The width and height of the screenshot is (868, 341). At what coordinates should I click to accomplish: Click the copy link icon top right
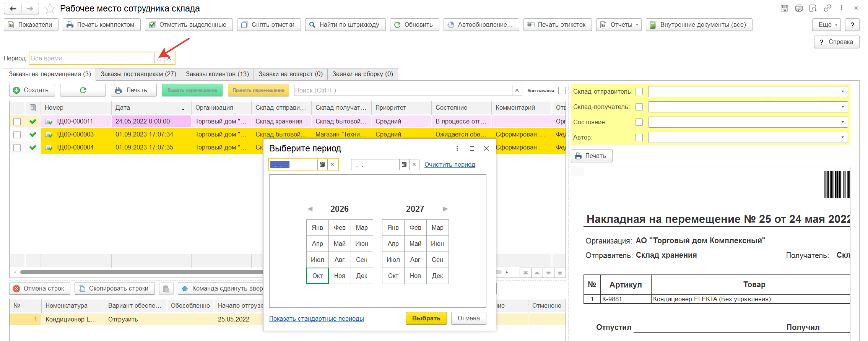[x=827, y=8]
